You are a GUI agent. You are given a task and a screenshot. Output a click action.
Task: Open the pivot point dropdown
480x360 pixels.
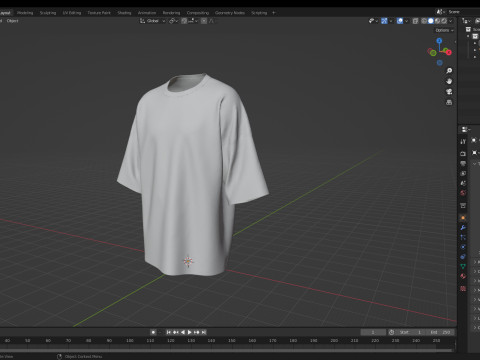pos(174,21)
